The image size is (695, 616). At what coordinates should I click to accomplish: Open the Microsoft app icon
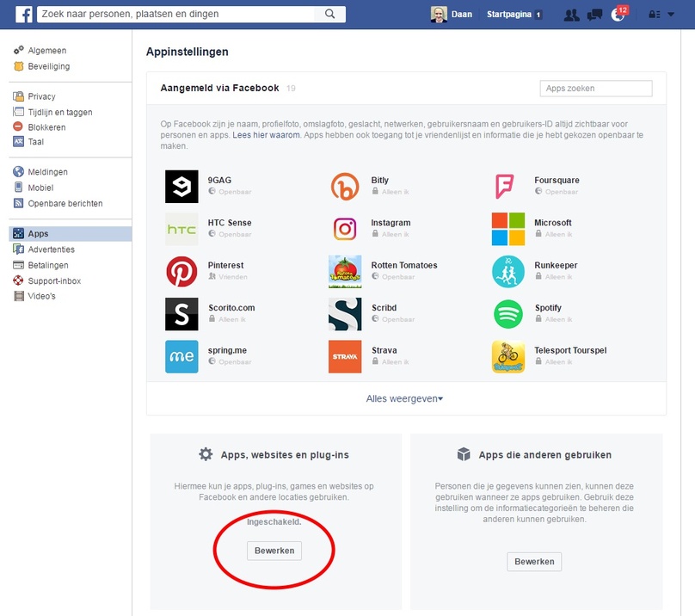point(508,229)
